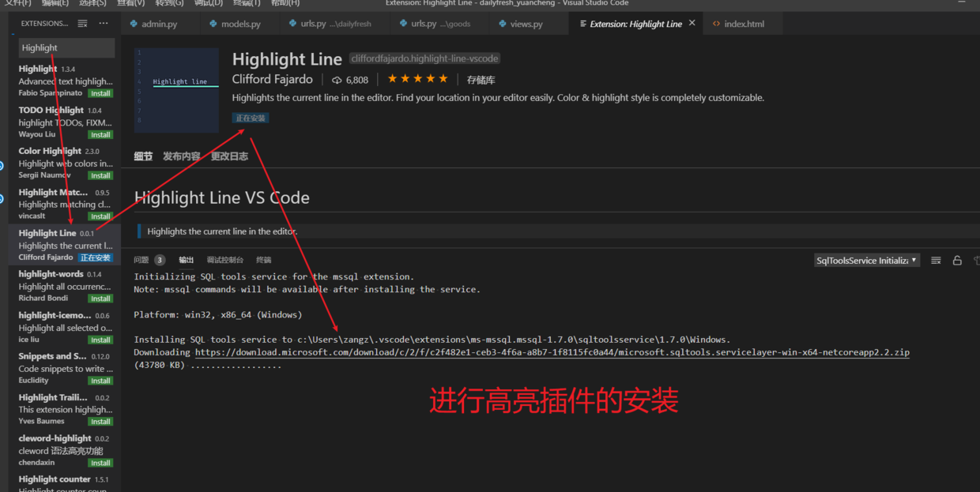Click the download count cloud icon
This screenshot has height=492, width=980.
coord(337,80)
